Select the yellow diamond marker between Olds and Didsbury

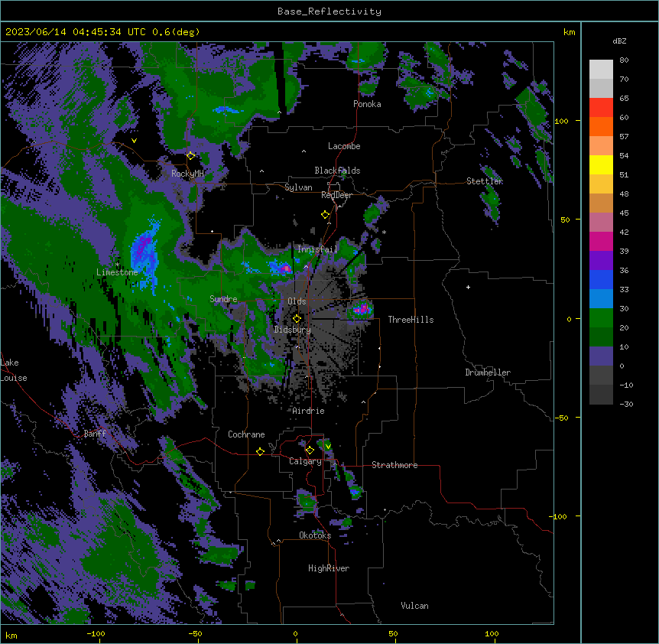(x=297, y=318)
